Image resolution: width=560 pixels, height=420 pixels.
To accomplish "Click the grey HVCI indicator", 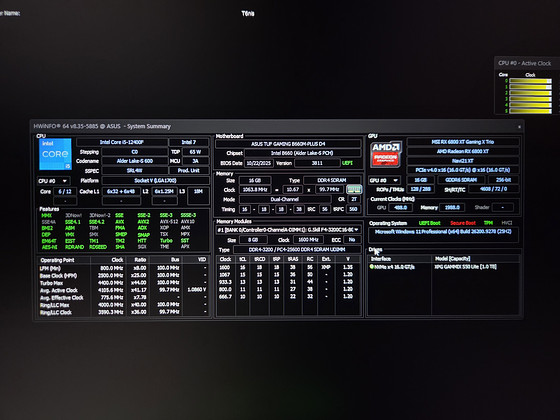I will (507, 223).
